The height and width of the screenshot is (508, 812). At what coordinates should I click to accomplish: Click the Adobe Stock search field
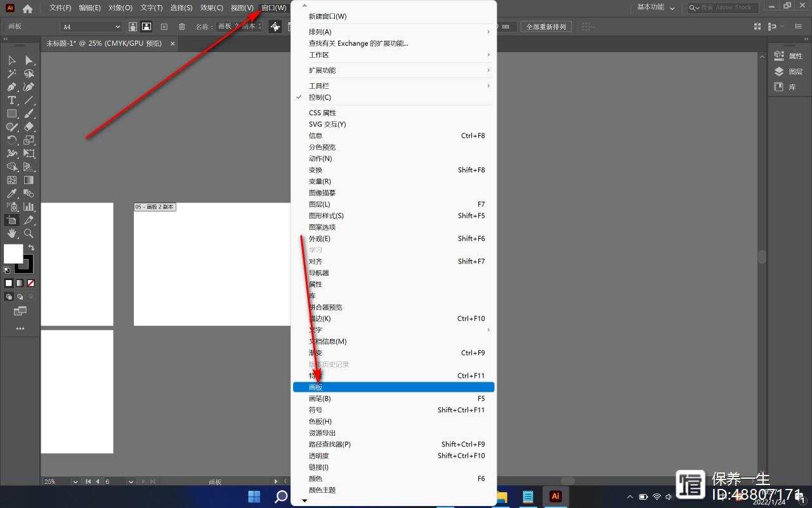(722, 8)
